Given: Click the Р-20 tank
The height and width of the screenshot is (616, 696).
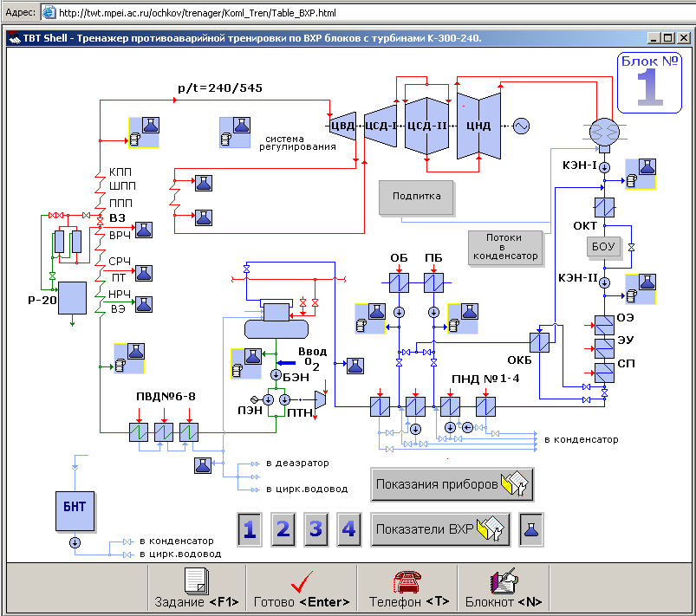Looking at the screenshot, I should (x=72, y=298).
